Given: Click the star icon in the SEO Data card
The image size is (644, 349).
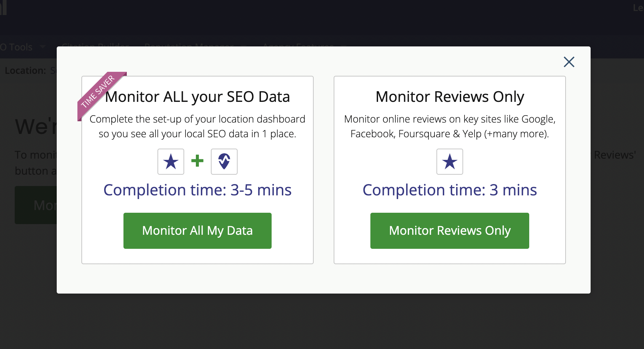Looking at the screenshot, I should 171,162.
